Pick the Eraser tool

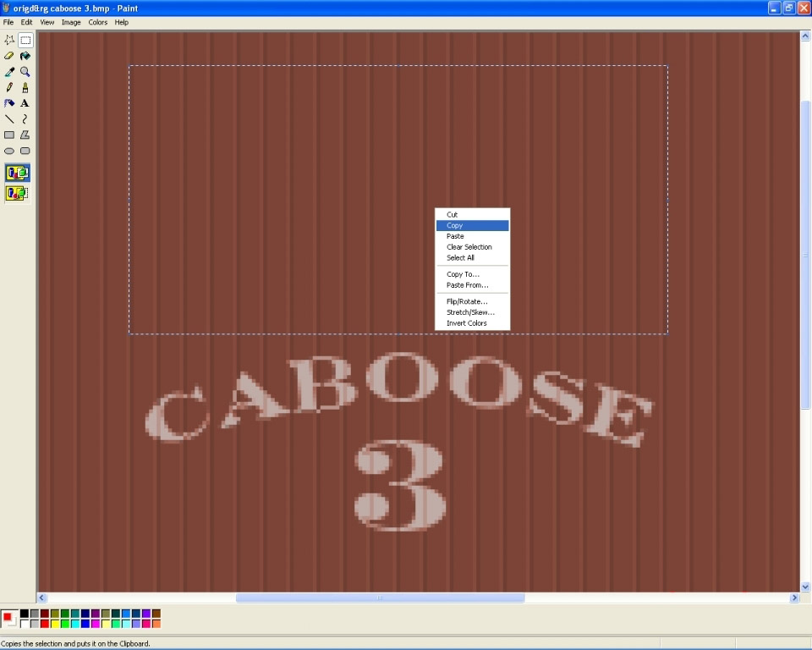pyautogui.click(x=9, y=56)
